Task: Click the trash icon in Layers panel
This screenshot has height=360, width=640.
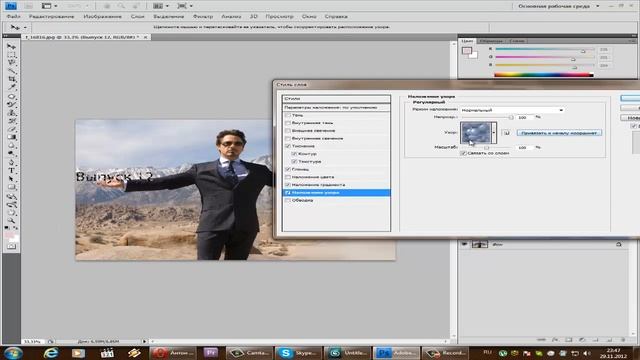Action: (623, 340)
